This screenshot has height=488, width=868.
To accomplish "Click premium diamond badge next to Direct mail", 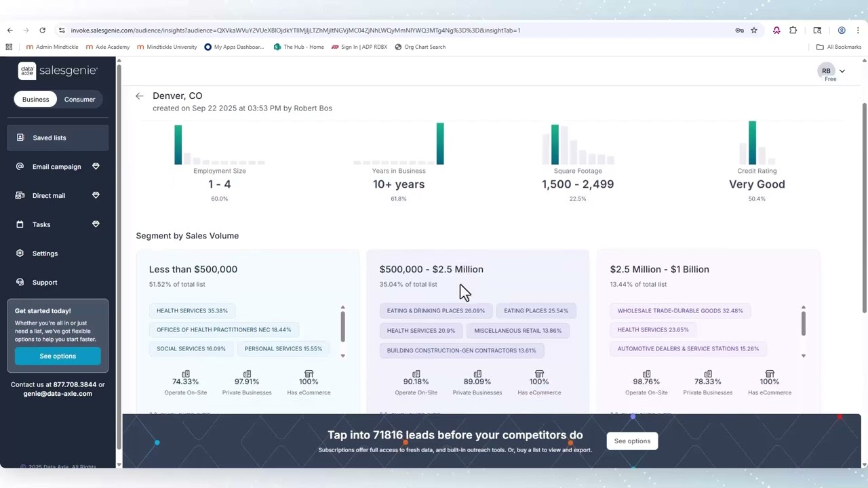I will coord(96,195).
